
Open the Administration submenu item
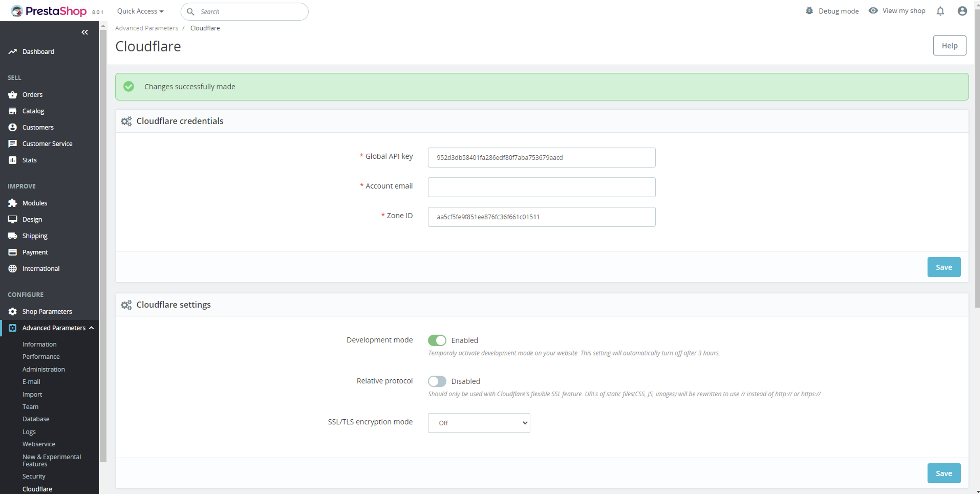(x=44, y=369)
